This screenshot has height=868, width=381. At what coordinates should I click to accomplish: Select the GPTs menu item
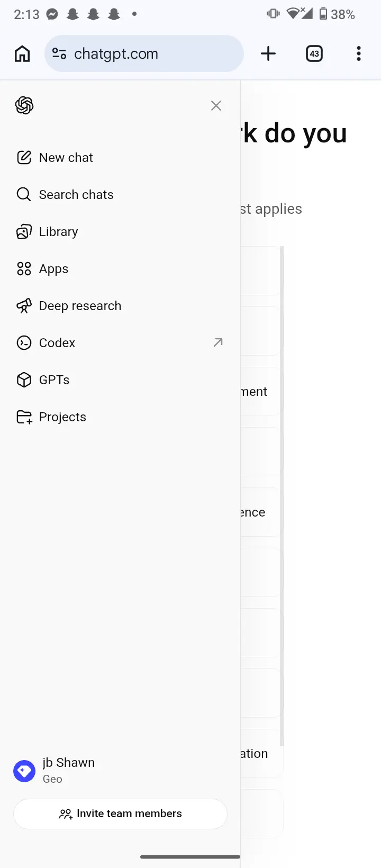tap(120, 379)
